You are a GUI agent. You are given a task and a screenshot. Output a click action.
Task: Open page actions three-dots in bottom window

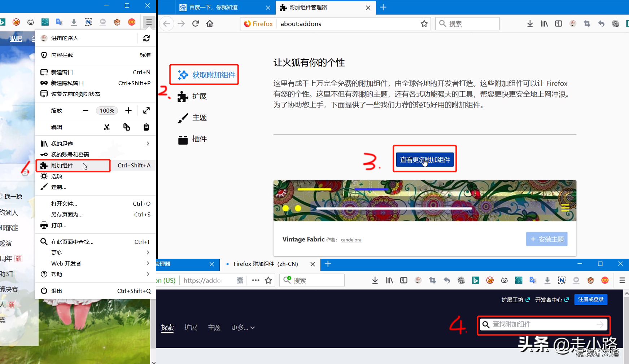pos(255,280)
